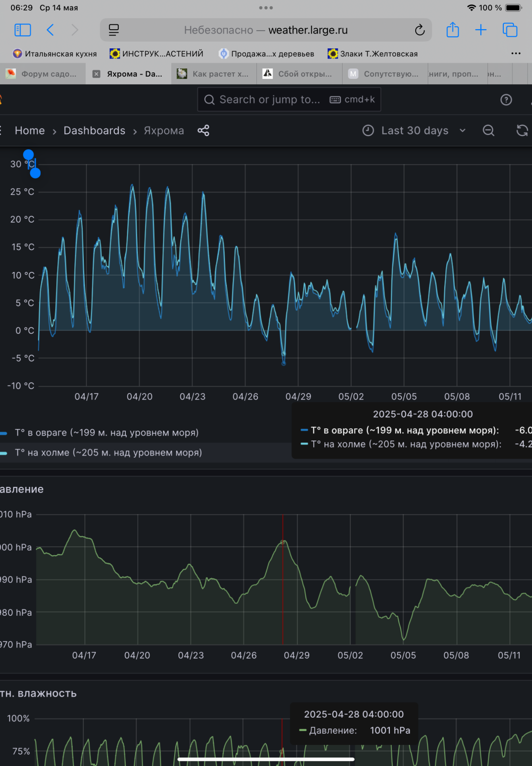Click tooltip timestamp 2025-04-28 04:00:00 in temperature chart
This screenshot has height=766, width=532.
(423, 414)
